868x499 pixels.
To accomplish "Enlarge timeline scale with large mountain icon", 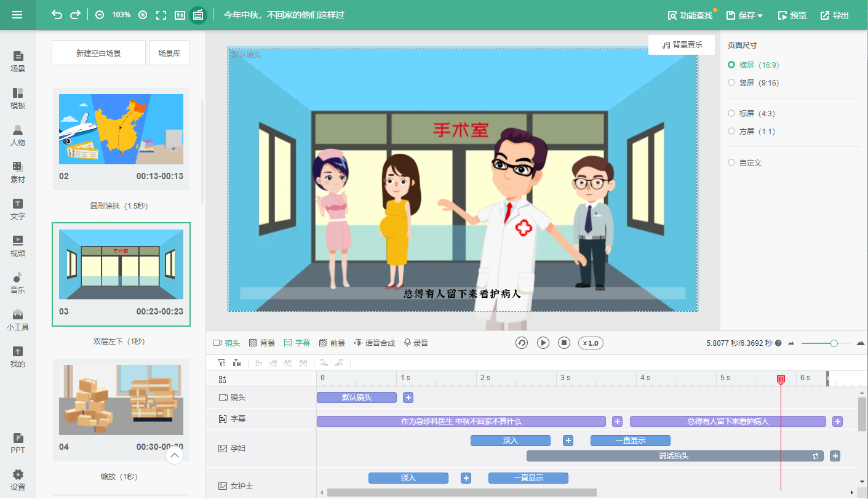I will [861, 343].
